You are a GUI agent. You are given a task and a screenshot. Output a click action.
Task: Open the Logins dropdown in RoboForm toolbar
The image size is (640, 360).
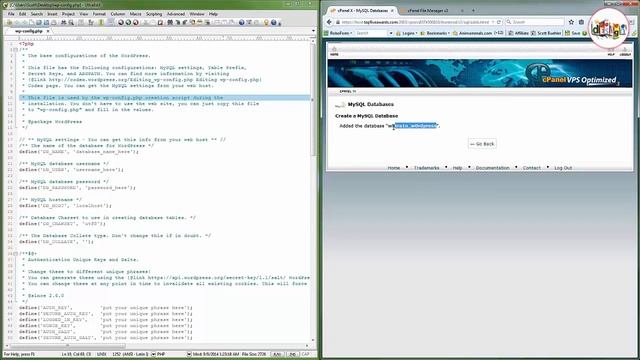tap(407, 33)
